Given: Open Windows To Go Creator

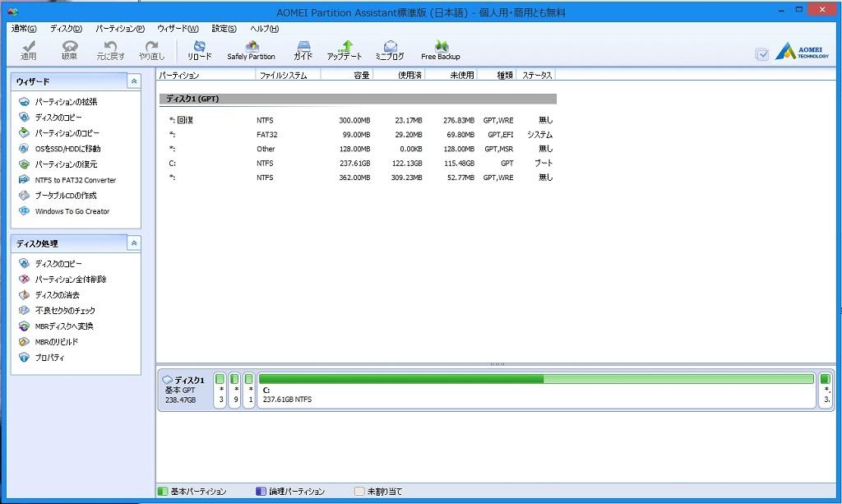Looking at the screenshot, I should (64, 211).
